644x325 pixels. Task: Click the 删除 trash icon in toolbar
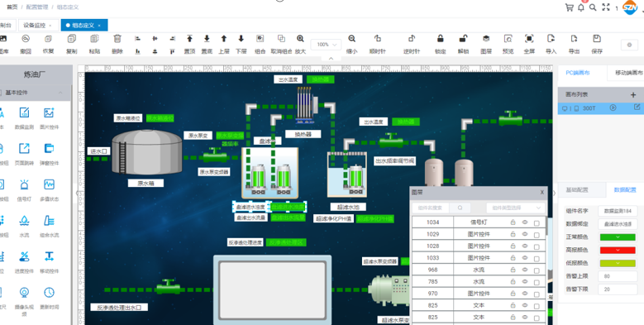(117, 39)
